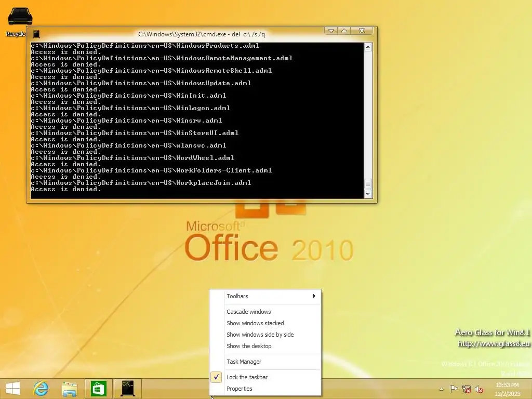The width and height of the screenshot is (532, 399).
Task: Show hidden tray icons arrow
Action: (441, 389)
